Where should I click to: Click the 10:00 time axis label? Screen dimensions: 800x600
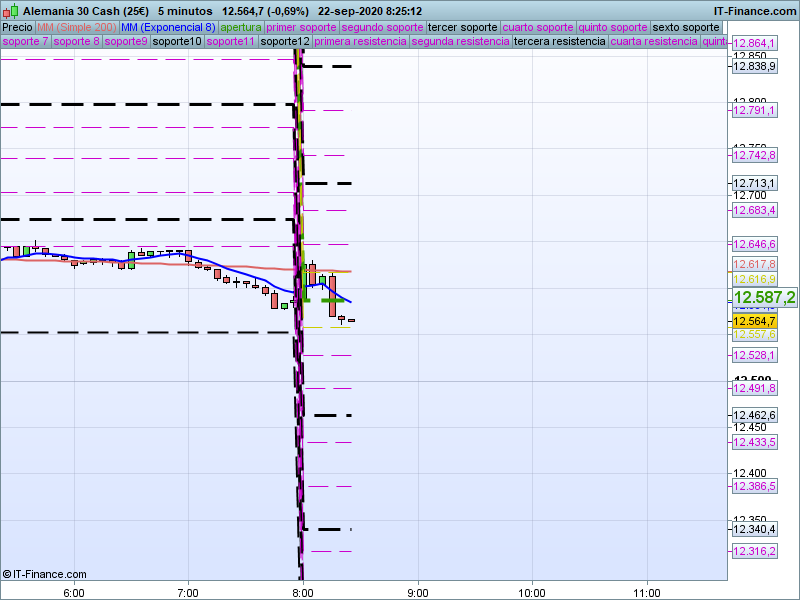point(532,593)
